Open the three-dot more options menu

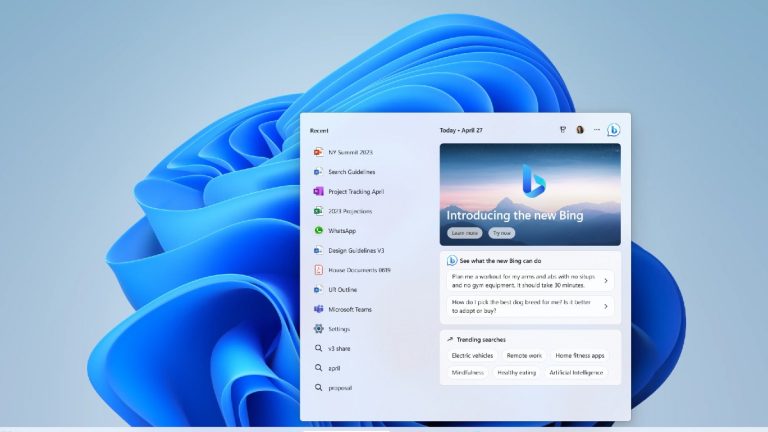coord(597,130)
